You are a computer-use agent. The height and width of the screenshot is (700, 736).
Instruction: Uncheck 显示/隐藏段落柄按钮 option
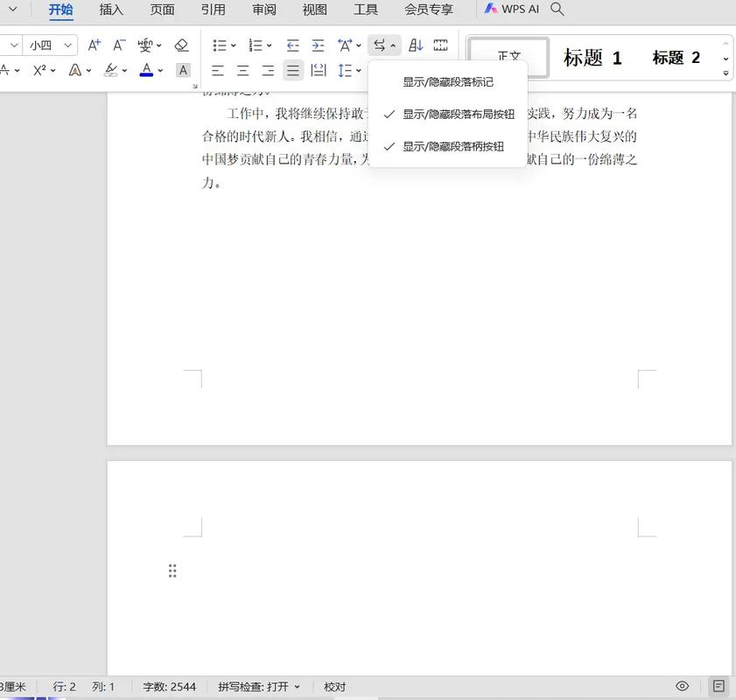(453, 147)
